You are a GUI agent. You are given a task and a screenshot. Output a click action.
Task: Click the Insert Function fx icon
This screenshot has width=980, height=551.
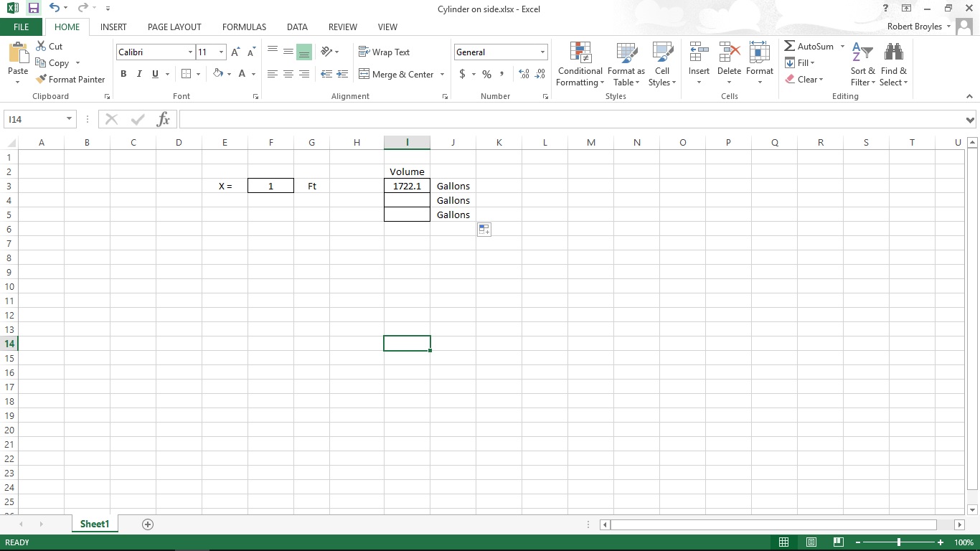coord(164,119)
